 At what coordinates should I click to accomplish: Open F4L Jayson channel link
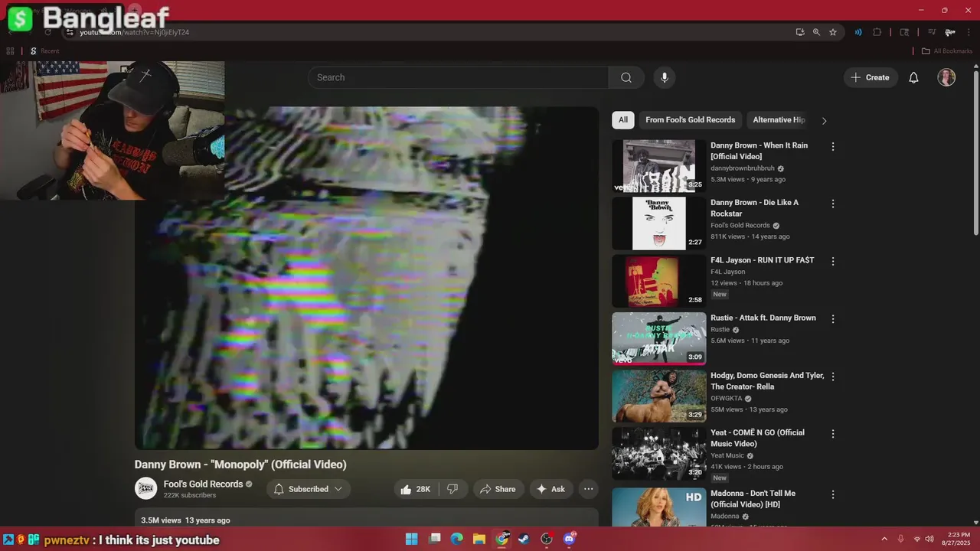tap(727, 272)
